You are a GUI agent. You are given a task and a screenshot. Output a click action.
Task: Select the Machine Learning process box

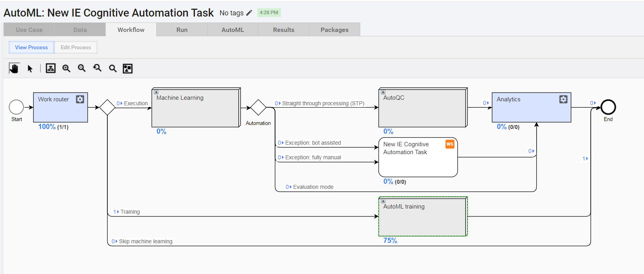click(x=196, y=107)
